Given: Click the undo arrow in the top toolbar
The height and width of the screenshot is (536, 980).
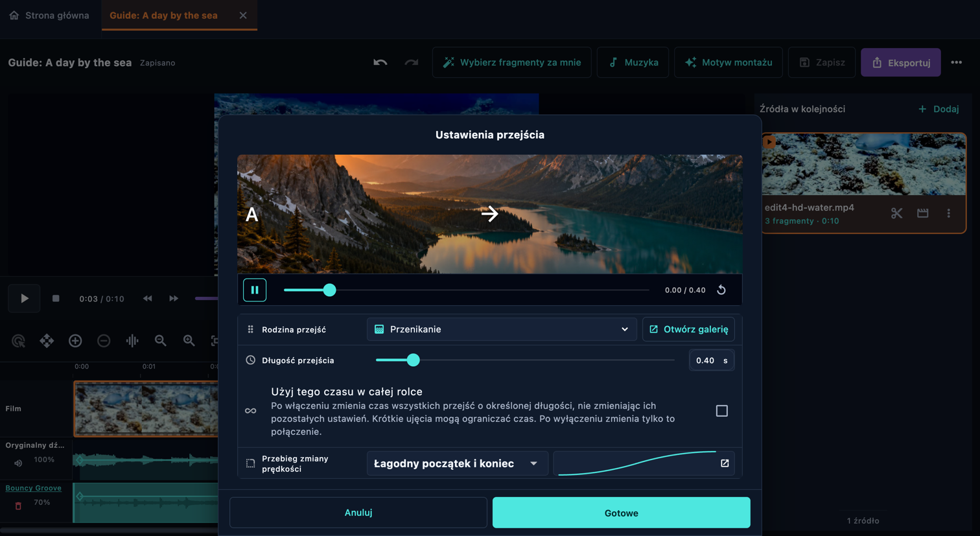Looking at the screenshot, I should [380, 62].
